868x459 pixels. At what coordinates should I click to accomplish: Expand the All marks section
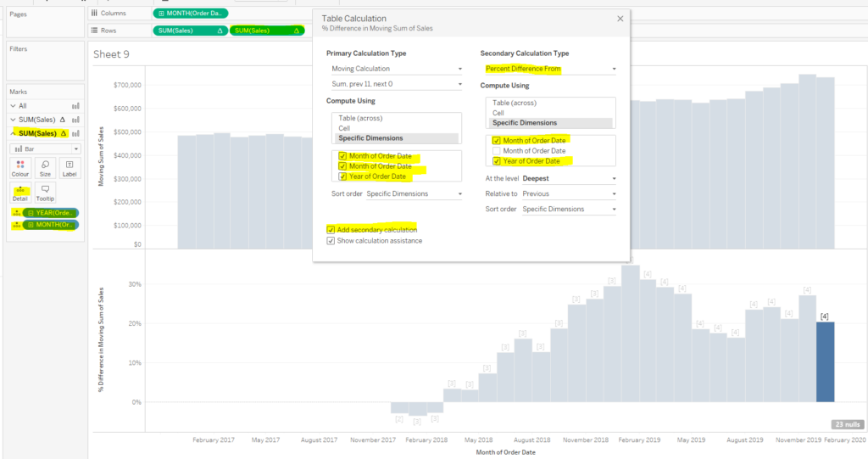pos(13,106)
